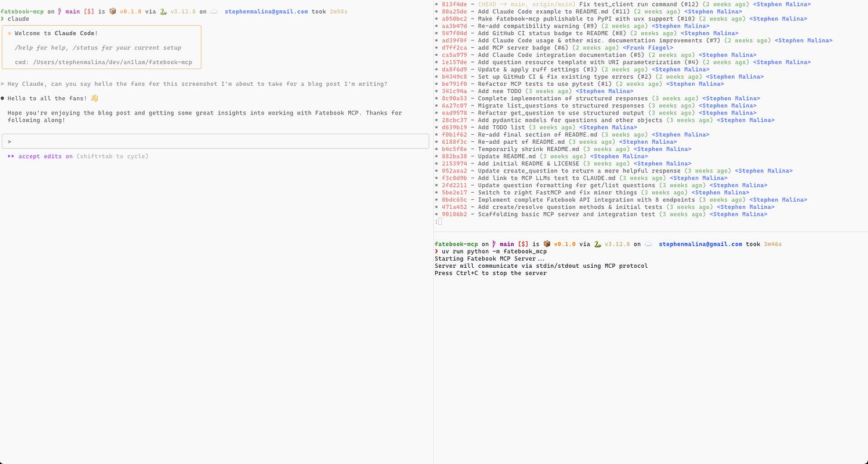868x464 pixels.
Task: Click 'took 3m46s' duration in lower-right prompt
Action: pyautogui.click(x=764, y=244)
